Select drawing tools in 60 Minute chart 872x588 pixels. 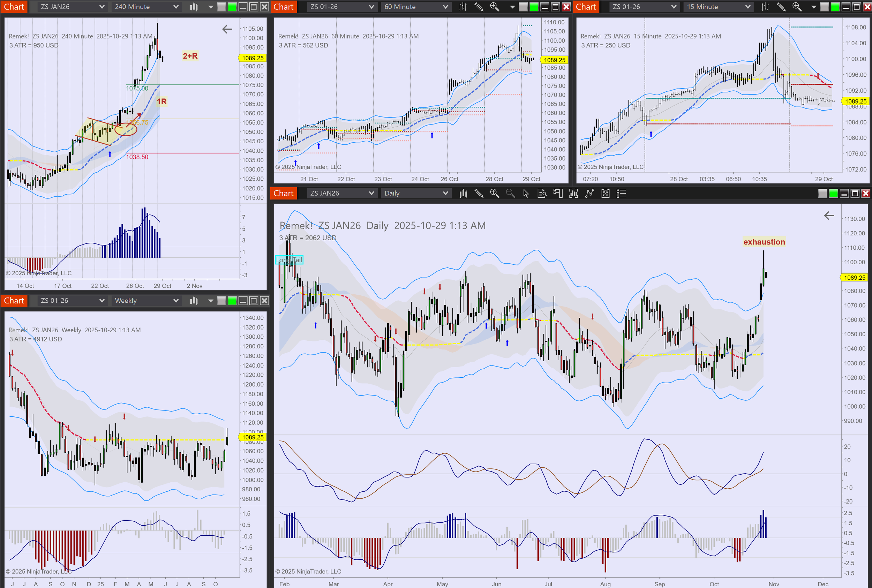pyautogui.click(x=479, y=7)
